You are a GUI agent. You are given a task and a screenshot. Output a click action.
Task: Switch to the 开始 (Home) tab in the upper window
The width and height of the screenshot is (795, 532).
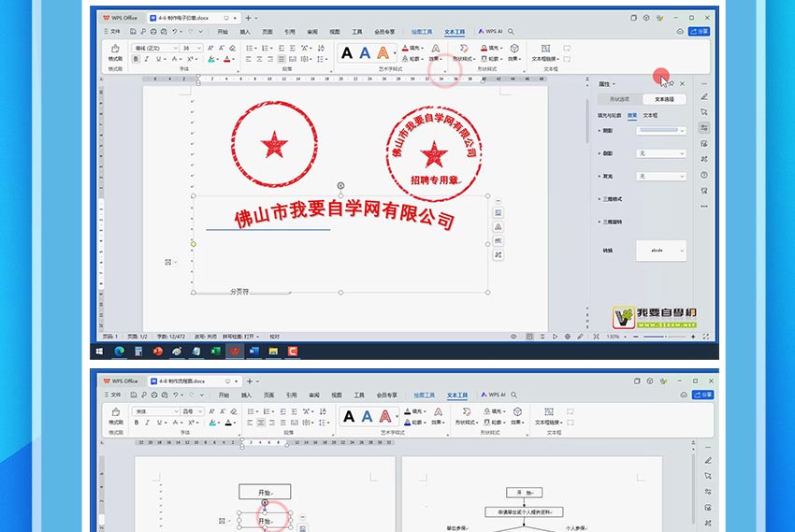coord(223,32)
